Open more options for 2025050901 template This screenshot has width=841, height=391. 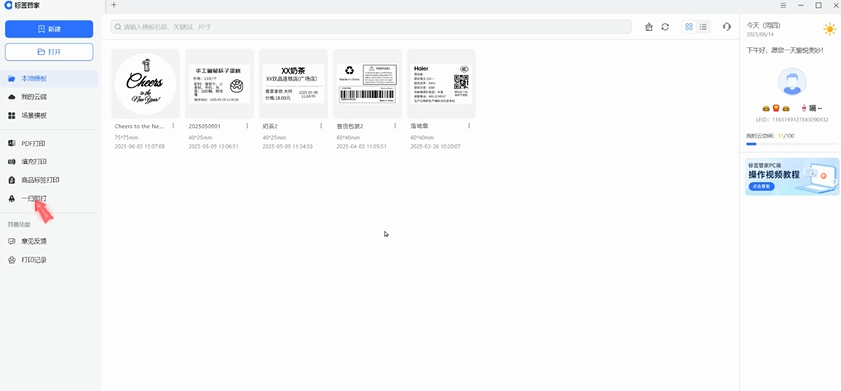click(247, 126)
